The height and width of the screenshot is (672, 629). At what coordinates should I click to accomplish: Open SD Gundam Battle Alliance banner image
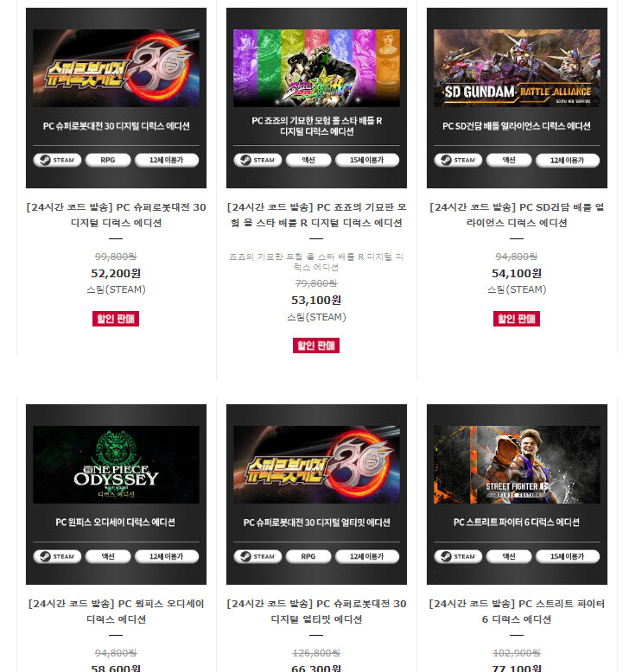[517, 67]
